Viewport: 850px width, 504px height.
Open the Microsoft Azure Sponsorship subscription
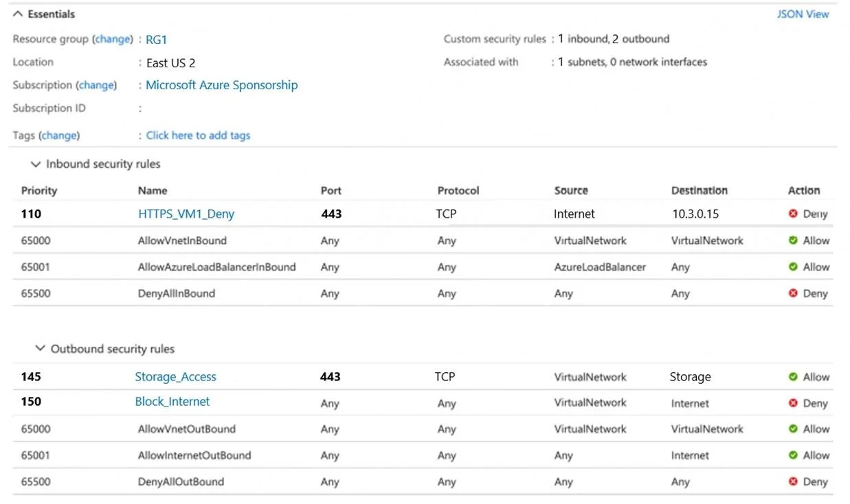(222, 85)
